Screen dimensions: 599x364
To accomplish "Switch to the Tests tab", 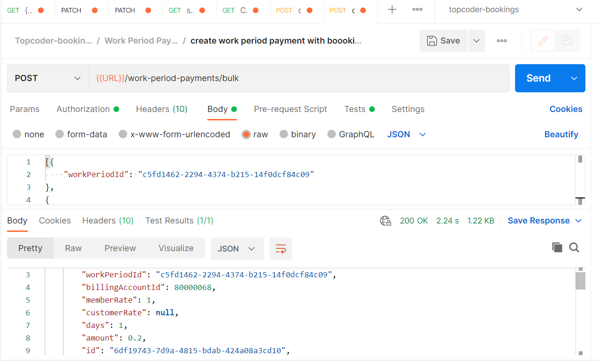I will click(x=354, y=109).
